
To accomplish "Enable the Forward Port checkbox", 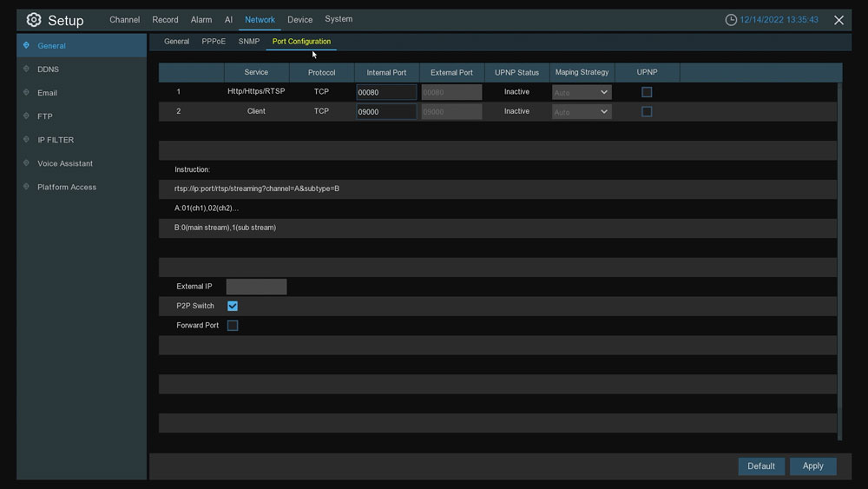I will 233,325.
